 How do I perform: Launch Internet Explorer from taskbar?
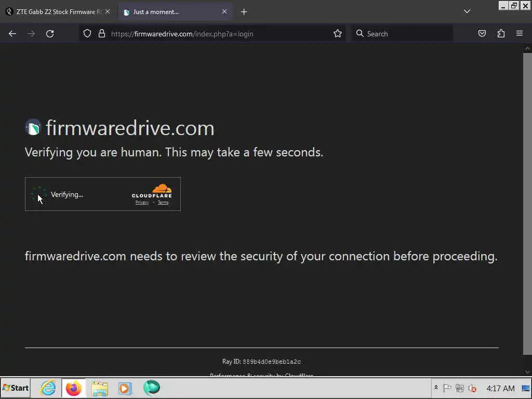pos(48,388)
